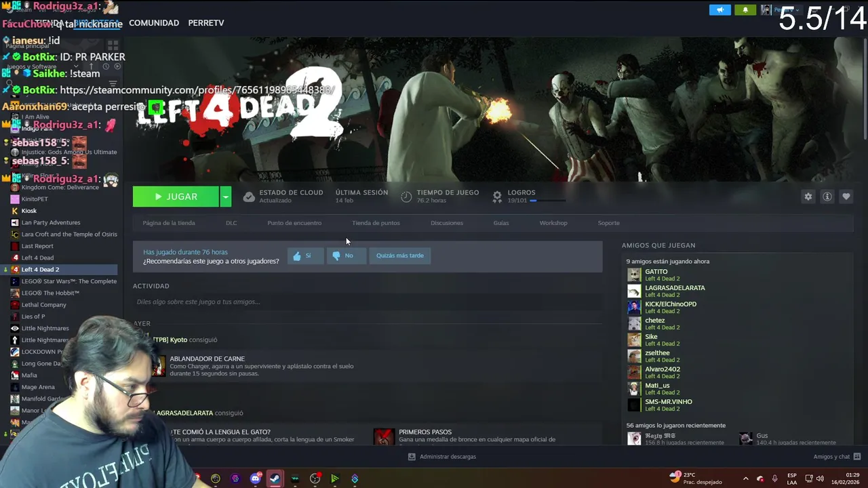Open Alvaro2402 friend avatar

(634, 373)
